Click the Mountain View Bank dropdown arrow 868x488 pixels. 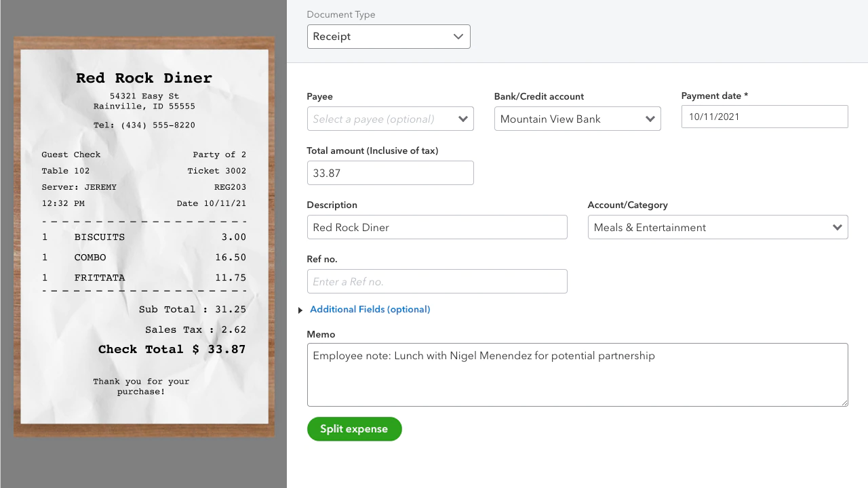pos(650,119)
